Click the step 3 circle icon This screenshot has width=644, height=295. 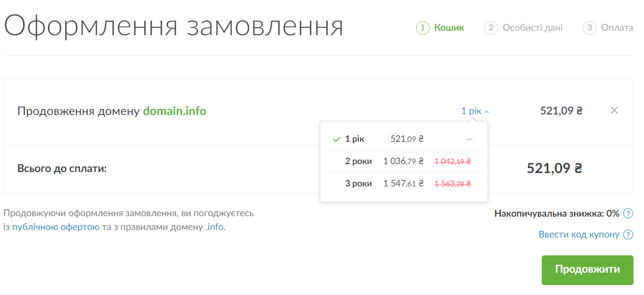coord(589,28)
